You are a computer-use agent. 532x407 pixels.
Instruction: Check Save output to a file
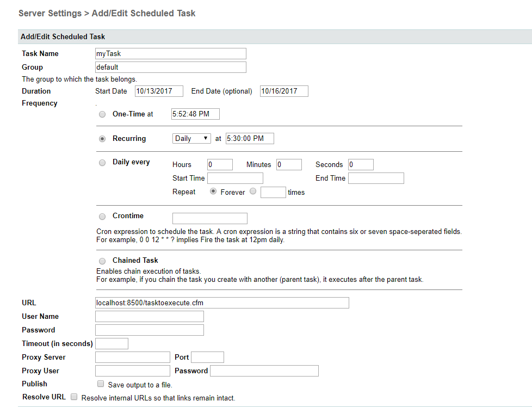pyautogui.click(x=101, y=384)
